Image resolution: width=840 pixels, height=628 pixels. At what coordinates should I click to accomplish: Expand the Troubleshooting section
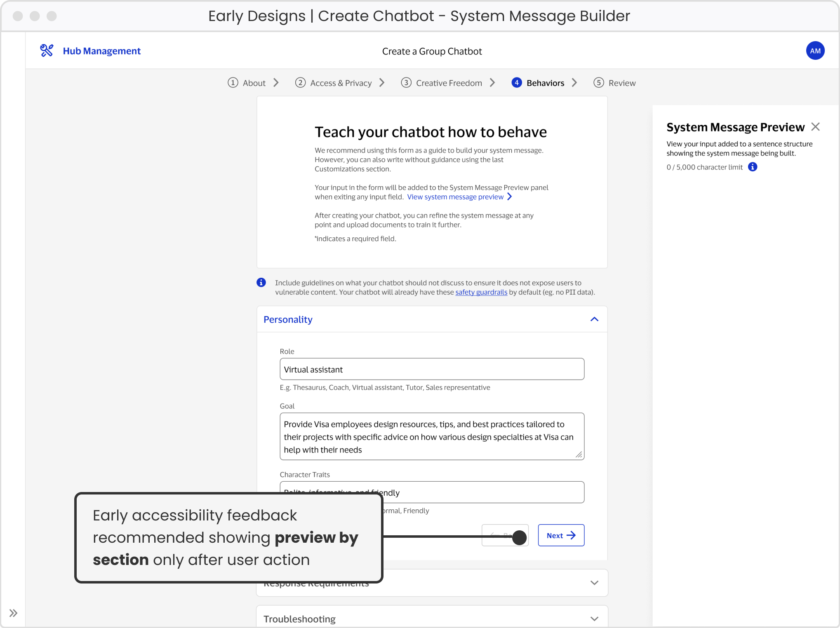point(594,618)
